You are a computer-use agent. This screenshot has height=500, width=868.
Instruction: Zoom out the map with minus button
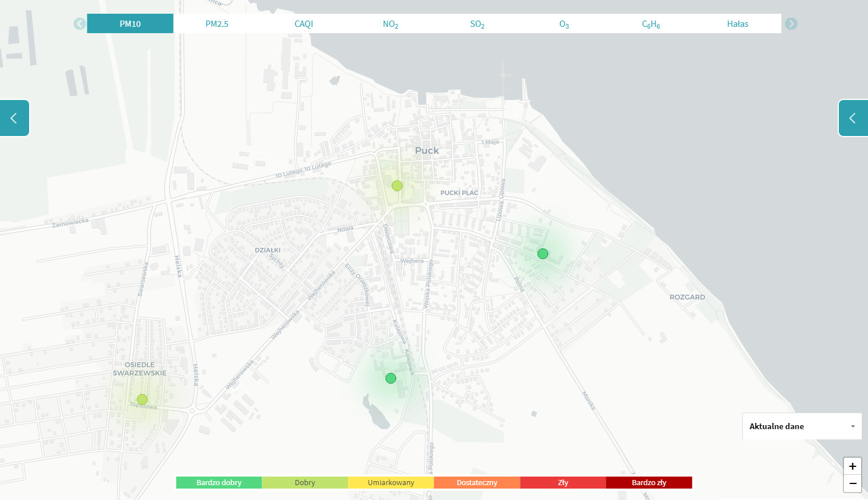(x=852, y=483)
